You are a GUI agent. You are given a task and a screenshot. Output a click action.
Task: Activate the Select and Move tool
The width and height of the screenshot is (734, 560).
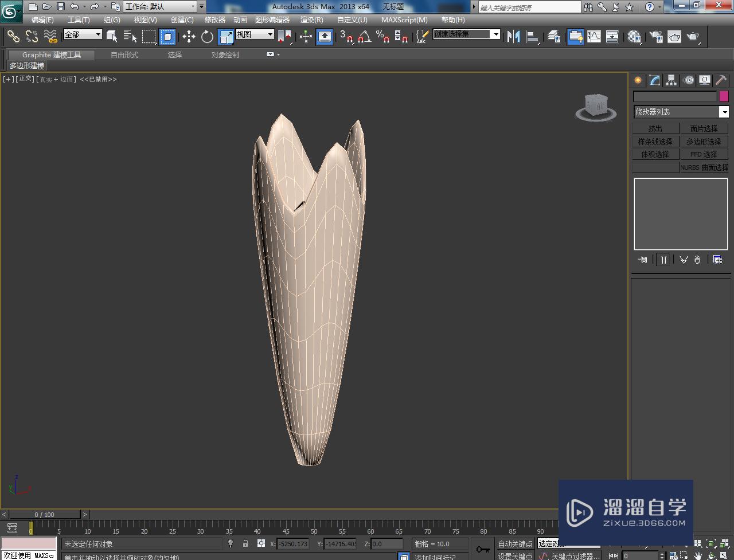189,37
